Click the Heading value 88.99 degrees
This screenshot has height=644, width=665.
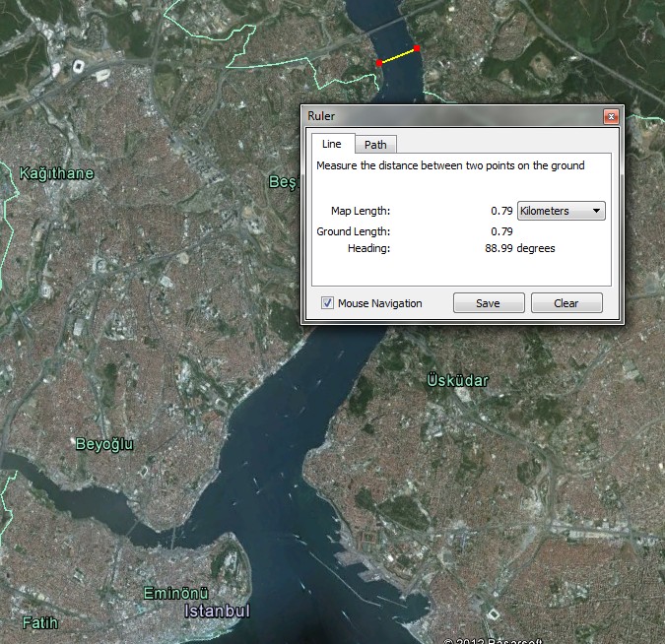tap(519, 248)
